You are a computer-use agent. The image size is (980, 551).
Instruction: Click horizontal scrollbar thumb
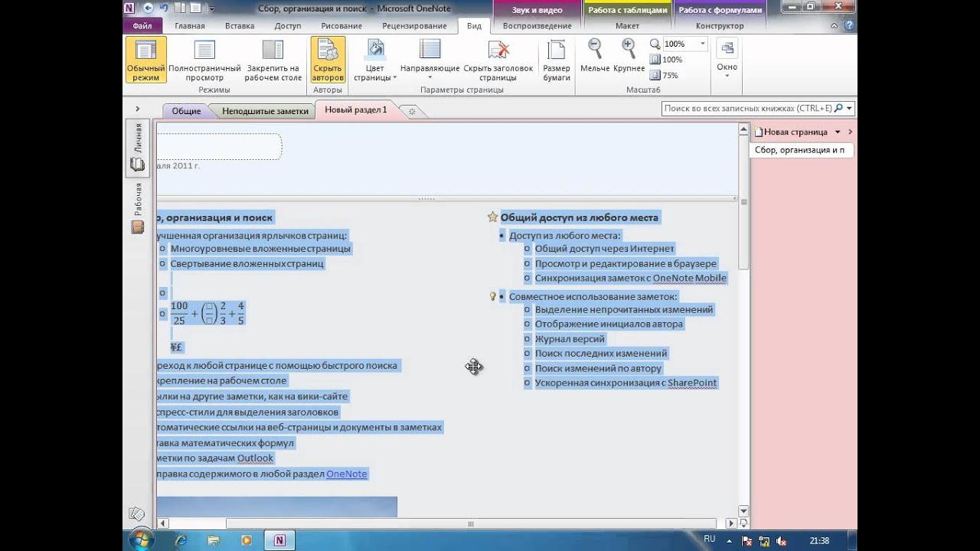[x=471, y=523]
